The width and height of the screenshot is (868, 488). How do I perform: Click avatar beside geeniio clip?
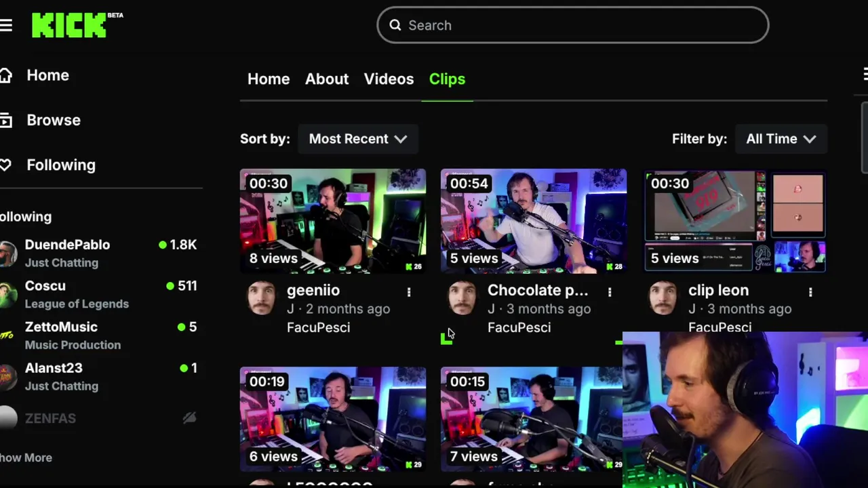click(262, 299)
